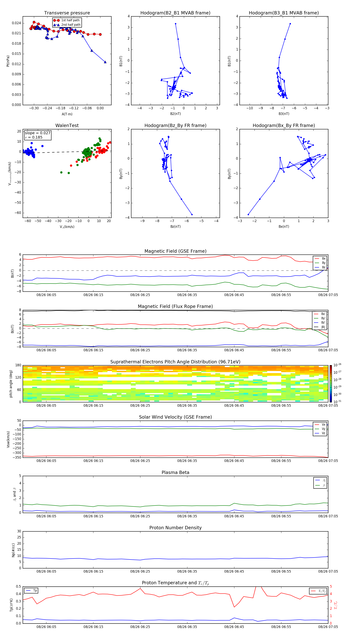
Task: Click "08/26 06:35" tick under GSE magnetic field plot
Action: 187,295
